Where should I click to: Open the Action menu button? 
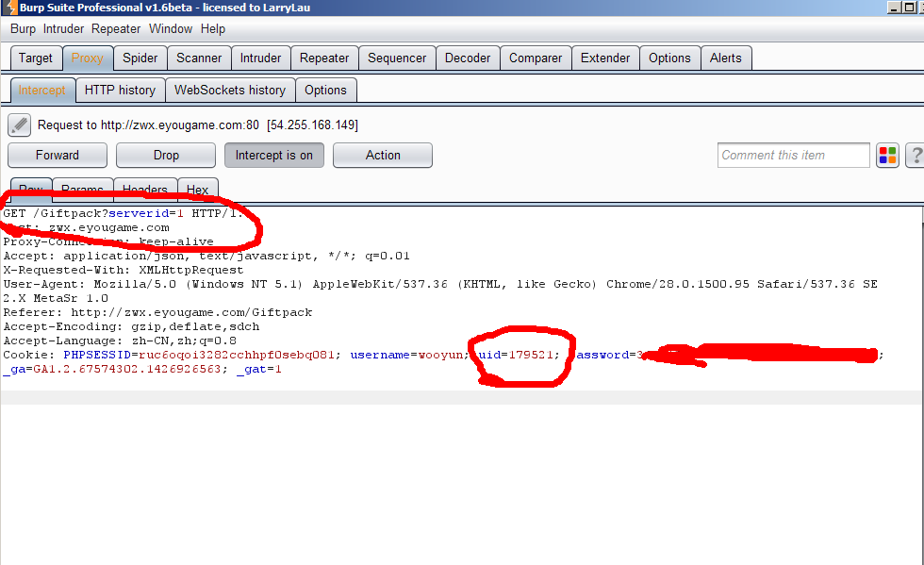click(383, 155)
